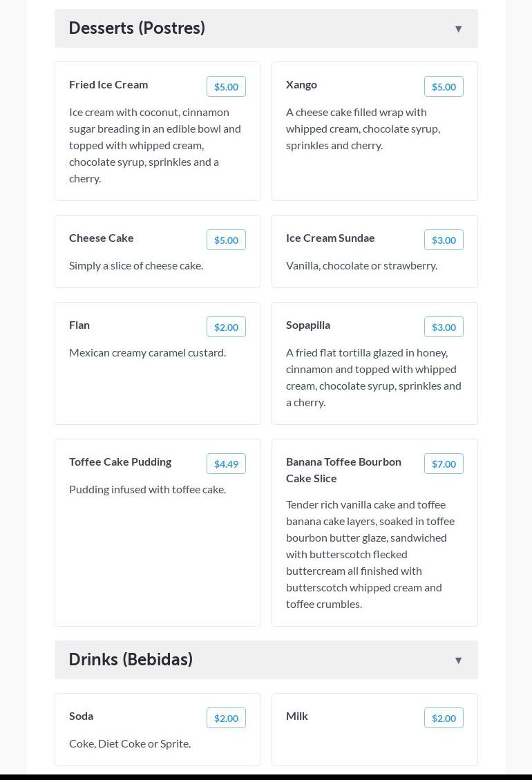Collapse the Desserts (Postres) section arrow
The height and width of the screenshot is (780, 532).
458,29
